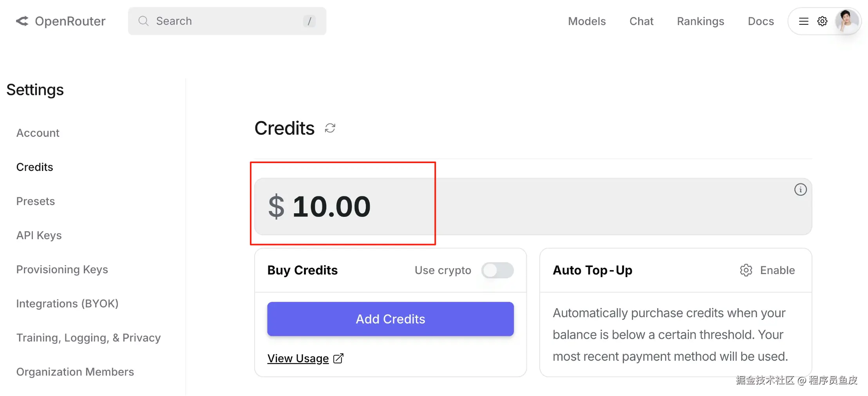Open the Models page
Screen dimensions: 868x396
(587, 21)
